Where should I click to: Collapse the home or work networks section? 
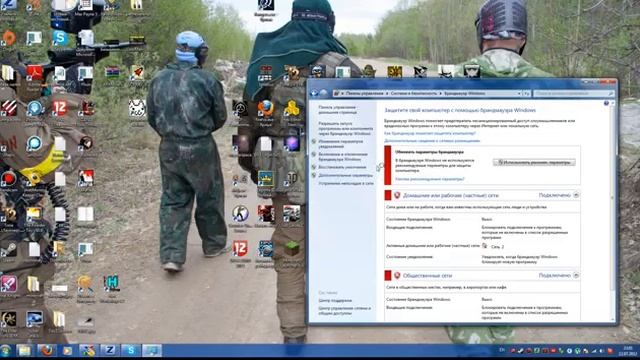click(576, 195)
